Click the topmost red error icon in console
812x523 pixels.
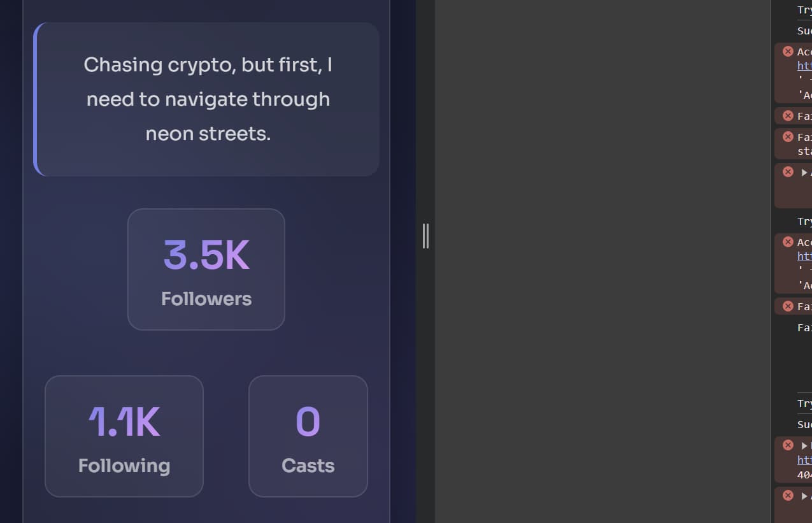click(x=788, y=52)
